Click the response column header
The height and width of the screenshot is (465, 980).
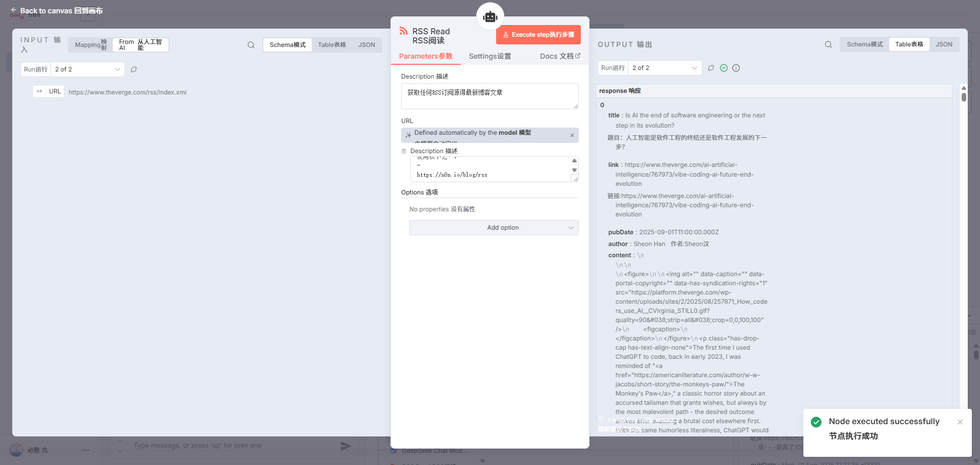[774, 91]
